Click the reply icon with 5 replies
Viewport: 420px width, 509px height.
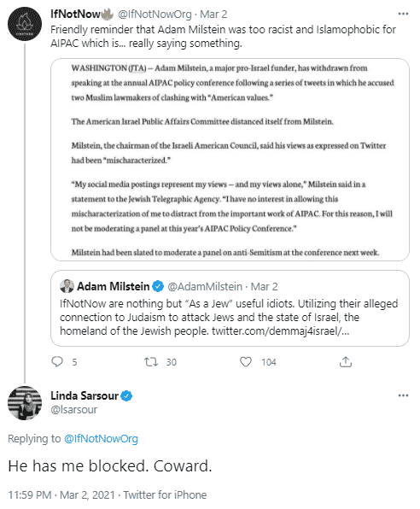tap(57, 361)
